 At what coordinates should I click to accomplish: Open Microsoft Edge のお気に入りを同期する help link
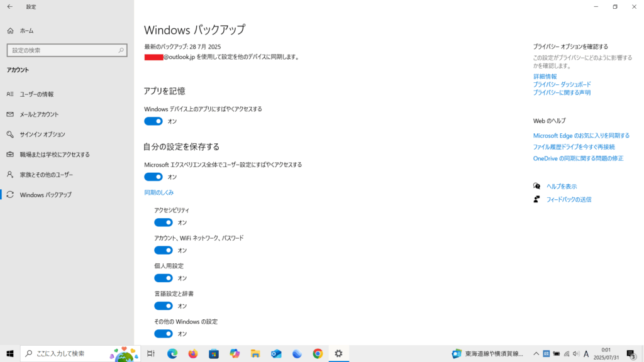click(581, 136)
